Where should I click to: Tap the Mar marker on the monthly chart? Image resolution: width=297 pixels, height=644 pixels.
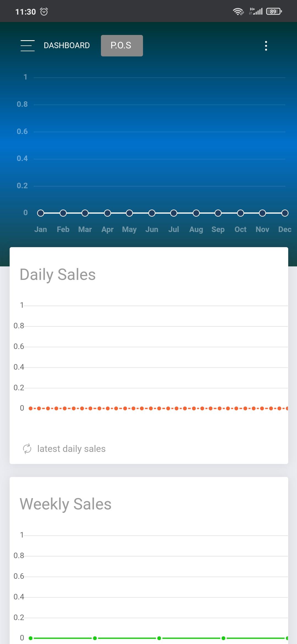click(85, 213)
